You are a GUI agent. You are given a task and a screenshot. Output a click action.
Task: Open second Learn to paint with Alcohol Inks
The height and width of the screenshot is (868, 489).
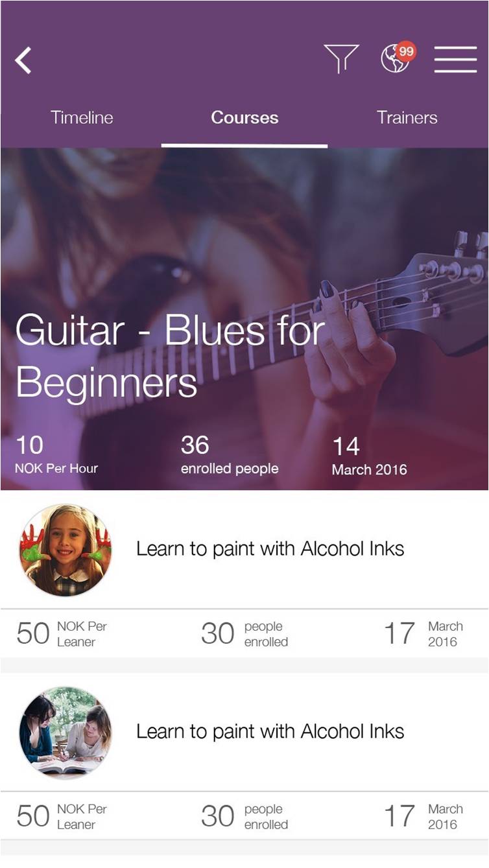[270, 732]
